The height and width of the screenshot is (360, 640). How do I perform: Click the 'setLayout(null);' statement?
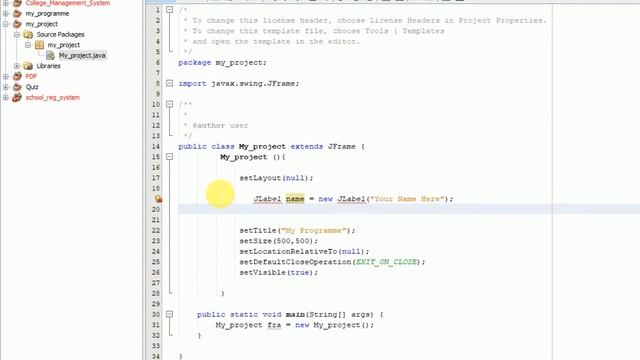pos(276,178)
